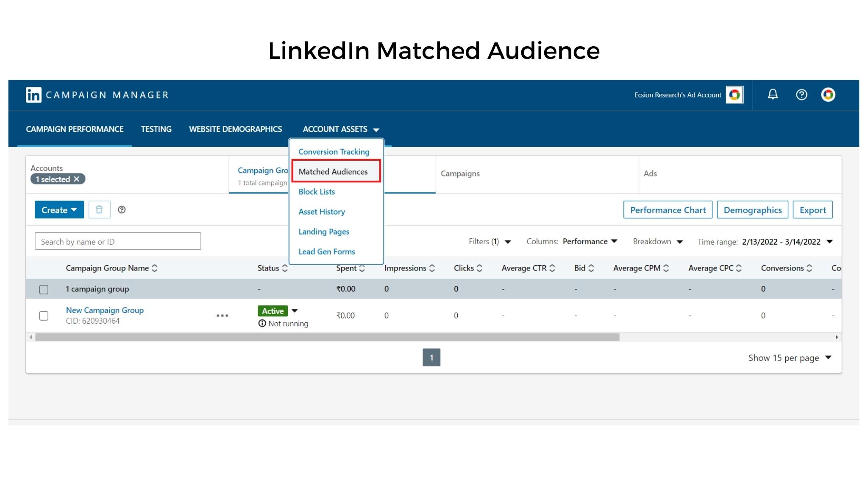Open the help question mark in header
The width and height of the screenshot is (868, 492).
(x=801, y=95)
